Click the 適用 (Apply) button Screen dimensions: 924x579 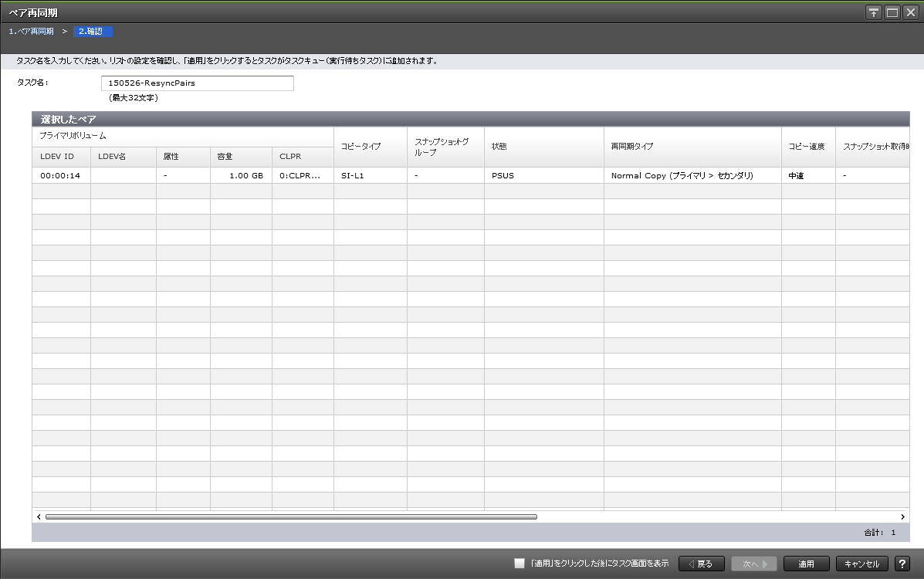point(806,564)
